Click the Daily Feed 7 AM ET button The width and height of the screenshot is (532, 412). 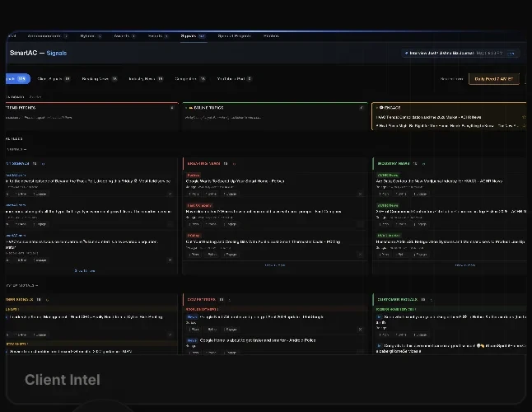pos(493,79)
